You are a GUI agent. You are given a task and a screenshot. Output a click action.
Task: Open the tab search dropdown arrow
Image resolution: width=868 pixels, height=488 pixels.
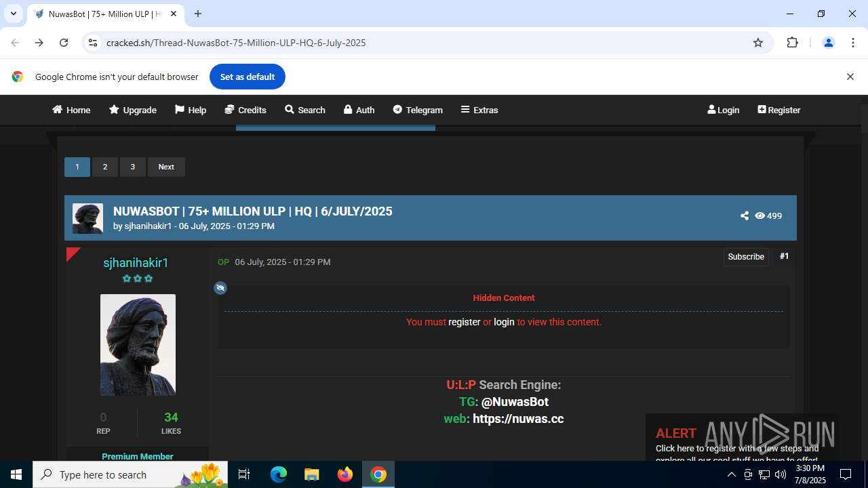click(13, 14)
